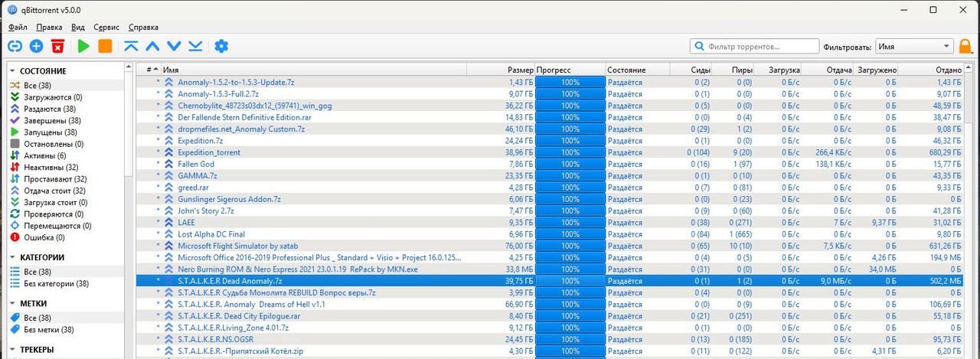Open the Фильтровать dropdown set to Имя
The image size is (980, 359).
click(x=914, y=47)
